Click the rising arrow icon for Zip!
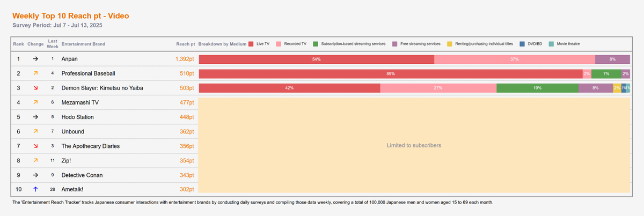 click(35, 160)
